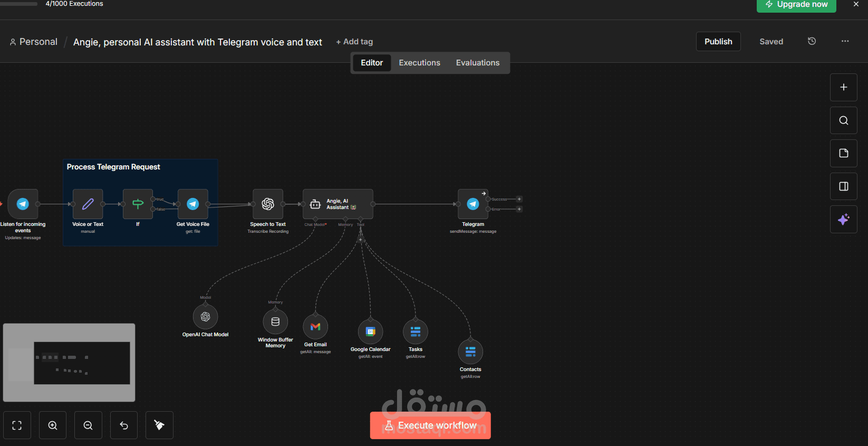
Task: Switch to the Evaluations tab
Action: click(478, 63)
